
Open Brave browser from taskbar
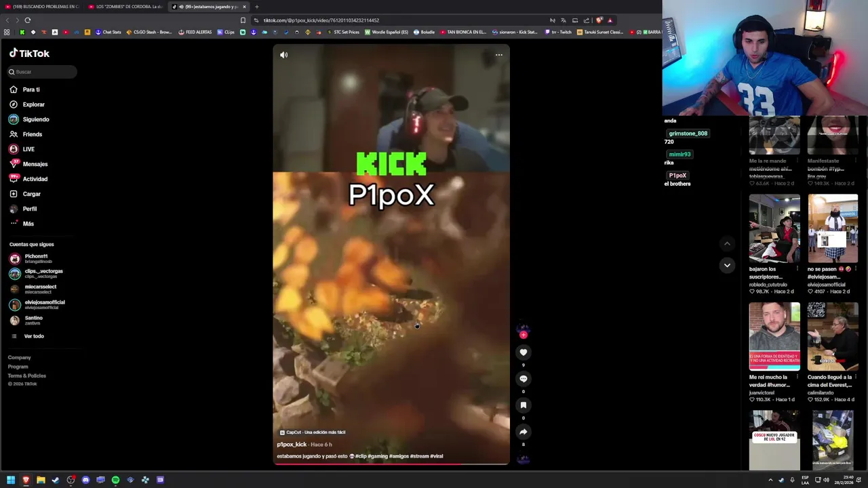coord(26,480)
